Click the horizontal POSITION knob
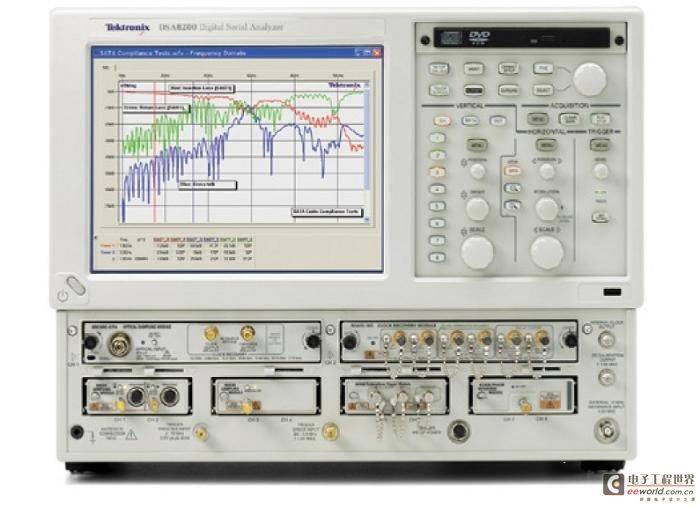The image size is (700, 508). (x=547, y=171)
